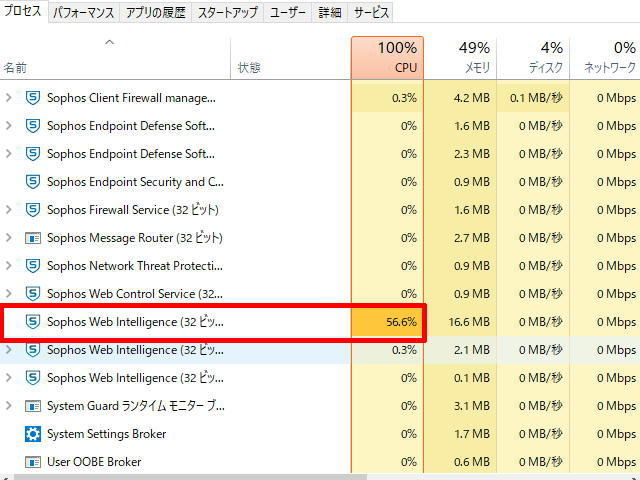The image size is (640, 480).
Task: Switch to the ユーザー tab
Action: point(288,13)
